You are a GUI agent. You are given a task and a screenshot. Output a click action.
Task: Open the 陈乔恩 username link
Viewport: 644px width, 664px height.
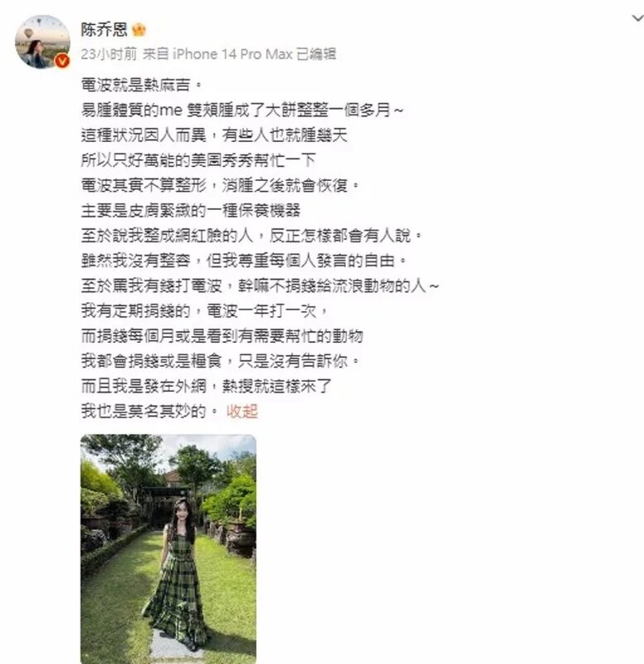point(105,30)
